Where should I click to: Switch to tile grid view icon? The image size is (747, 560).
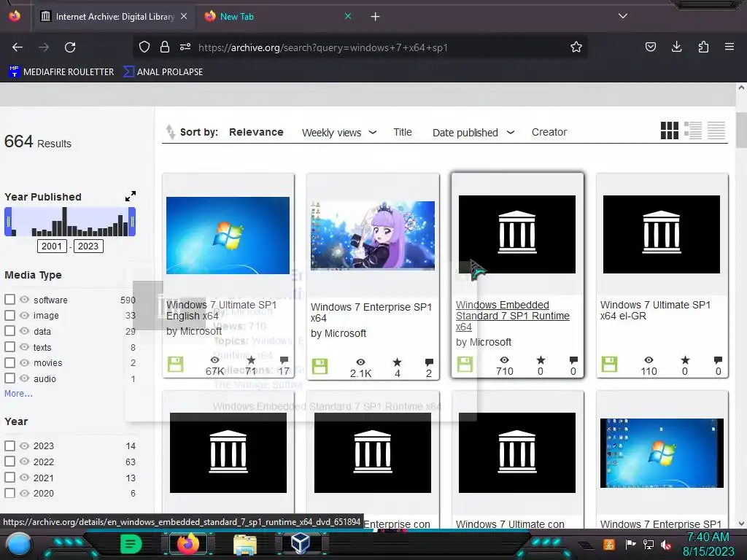tap(670, 131)
